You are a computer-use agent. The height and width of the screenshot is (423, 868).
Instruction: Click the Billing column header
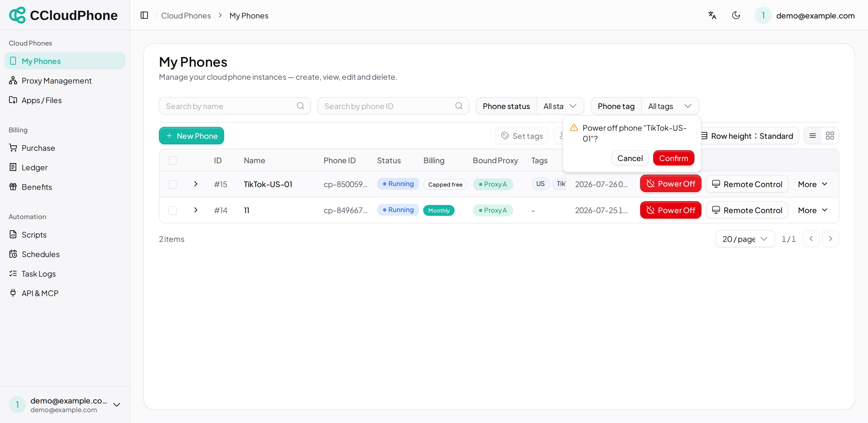(x=434, y=160)
